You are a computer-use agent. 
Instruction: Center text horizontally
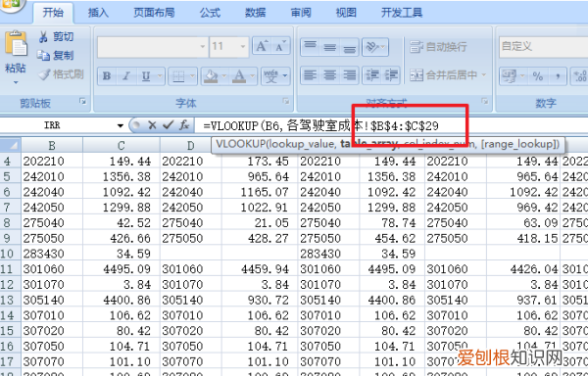330,75
